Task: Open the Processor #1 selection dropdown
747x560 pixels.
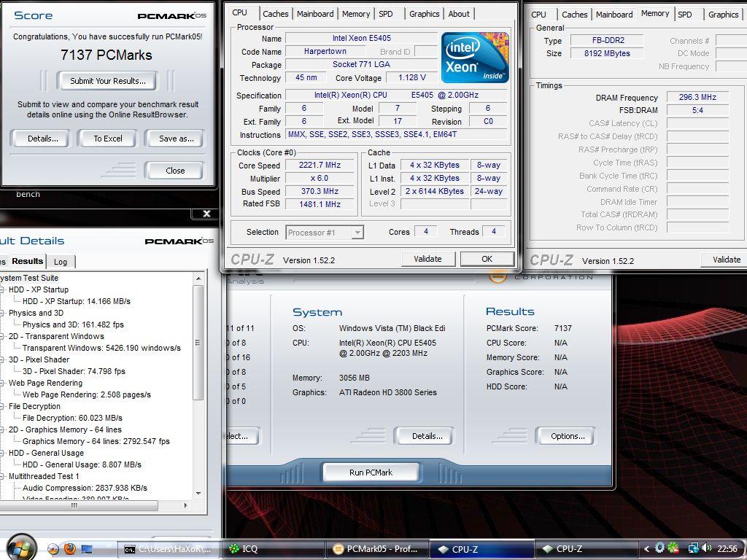Action: point(325,233)
